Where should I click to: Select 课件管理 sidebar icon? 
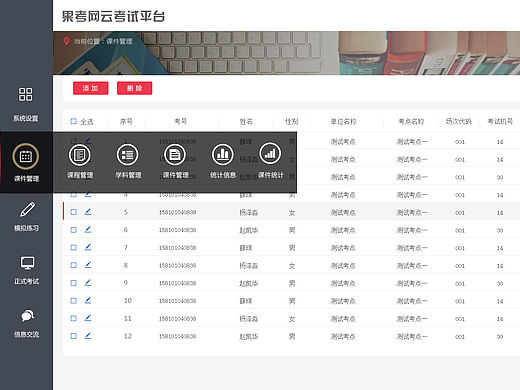(26, 156)
